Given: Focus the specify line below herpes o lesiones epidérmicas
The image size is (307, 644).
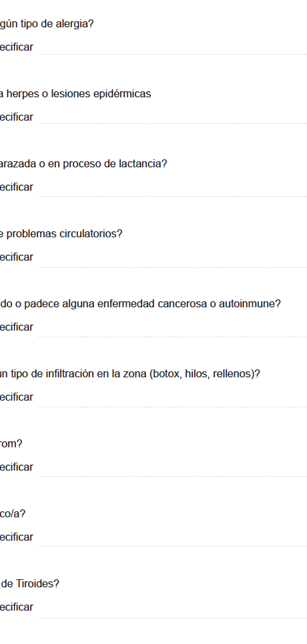Looking at the screenshot, I should (x=173, y=117).
